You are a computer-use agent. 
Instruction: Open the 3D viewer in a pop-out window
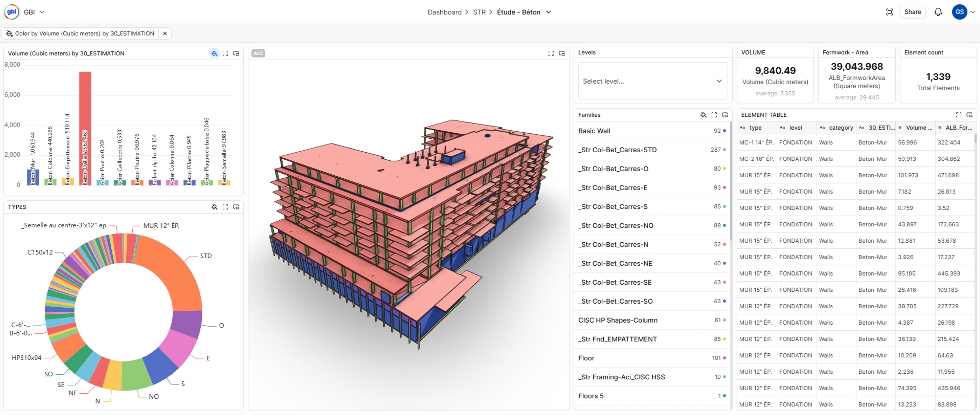pos(561,53)
